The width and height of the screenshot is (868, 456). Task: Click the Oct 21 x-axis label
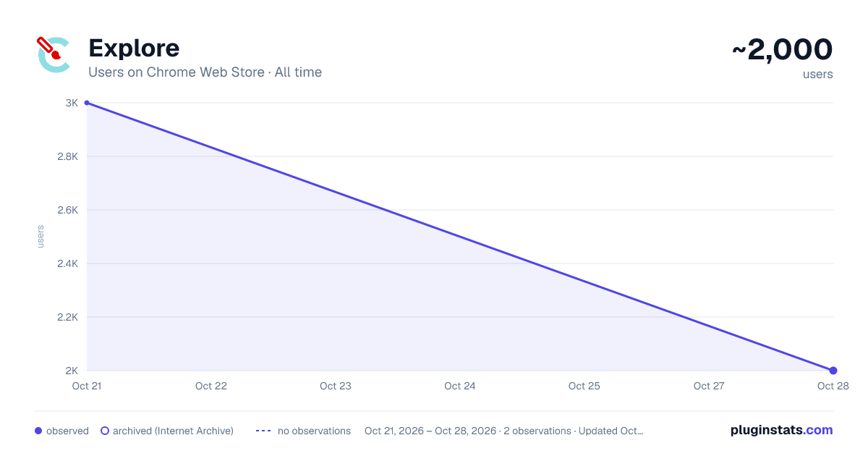pyautogui.click(x=87, y=386)
